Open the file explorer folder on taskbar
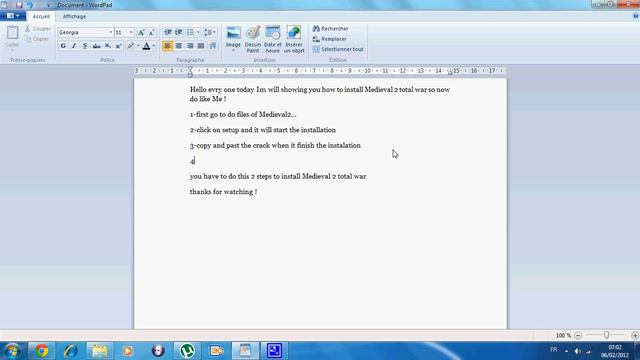 100,351
